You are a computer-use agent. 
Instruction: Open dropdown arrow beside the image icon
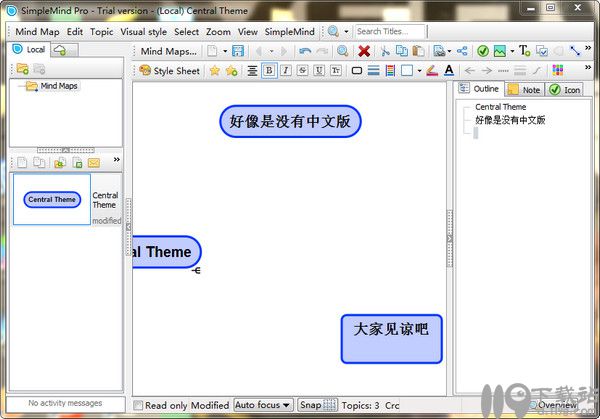tap(512, 51)
